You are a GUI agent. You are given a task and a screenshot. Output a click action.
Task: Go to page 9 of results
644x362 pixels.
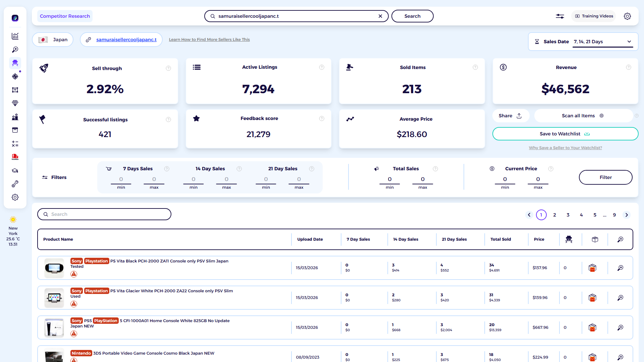(614, 215)
